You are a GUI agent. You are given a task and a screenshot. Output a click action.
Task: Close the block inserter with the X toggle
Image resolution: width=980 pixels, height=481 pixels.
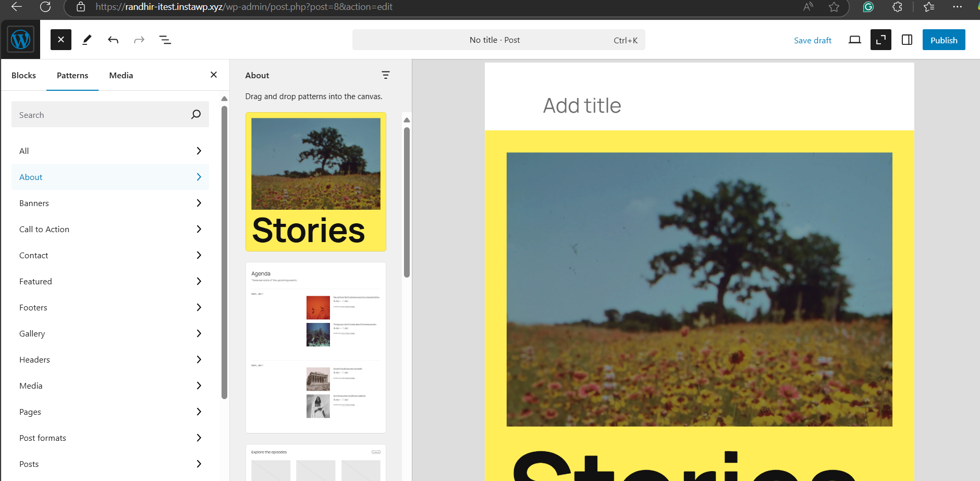pos(61,40)
